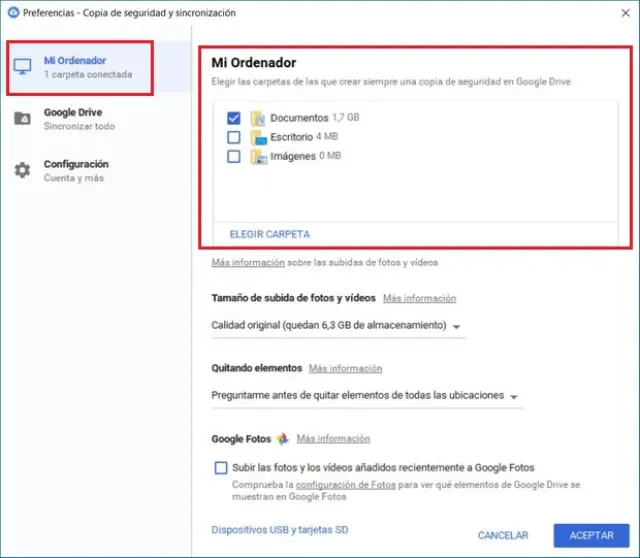Image resolution: width=640 pixels, height=558 pixels.
Task: Click the Google Drive folder icon in sidebar
Action: (x=22, y=119)
